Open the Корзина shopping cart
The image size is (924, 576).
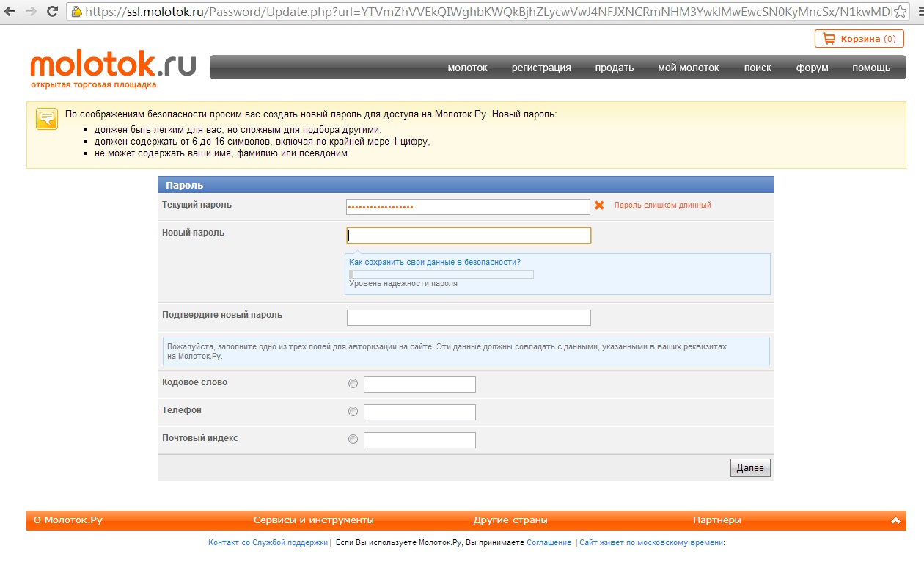pos(859,39)
